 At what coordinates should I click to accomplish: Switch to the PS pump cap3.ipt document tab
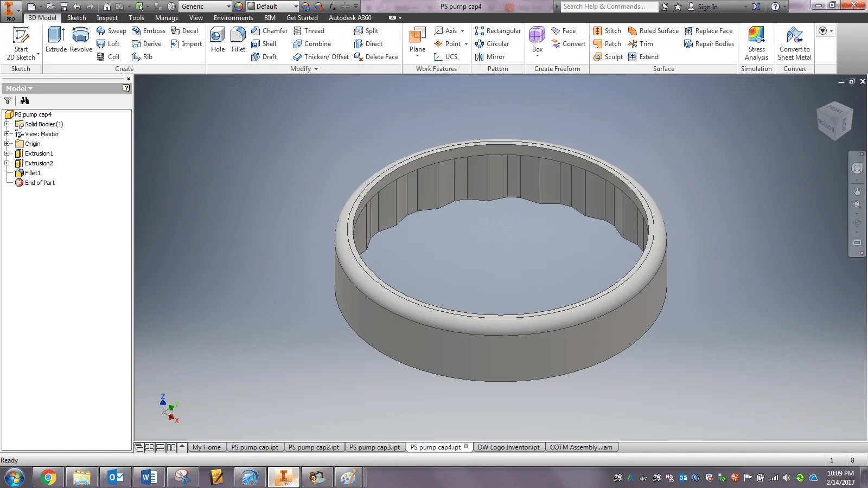374,447
